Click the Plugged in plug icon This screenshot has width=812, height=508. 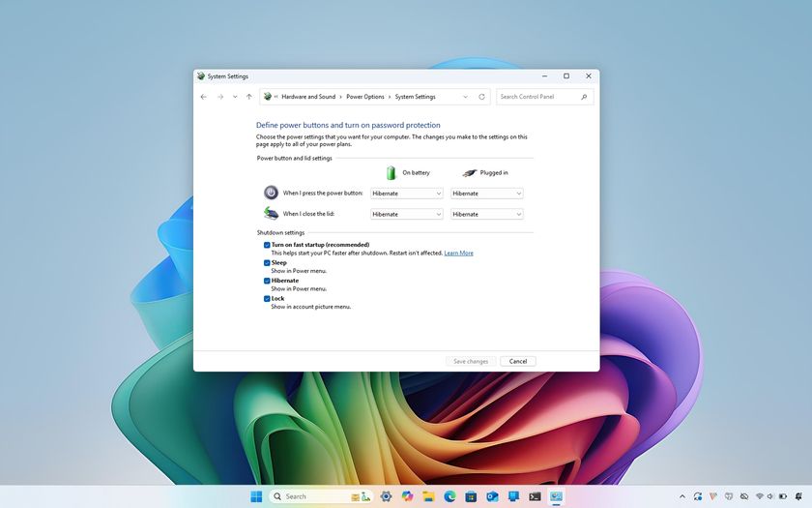coord(469,172)
